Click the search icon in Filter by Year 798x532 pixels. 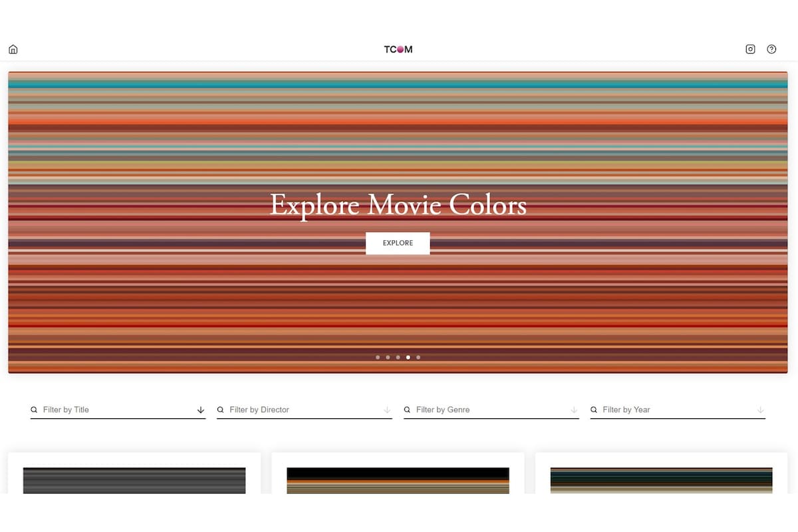[593, 410]
